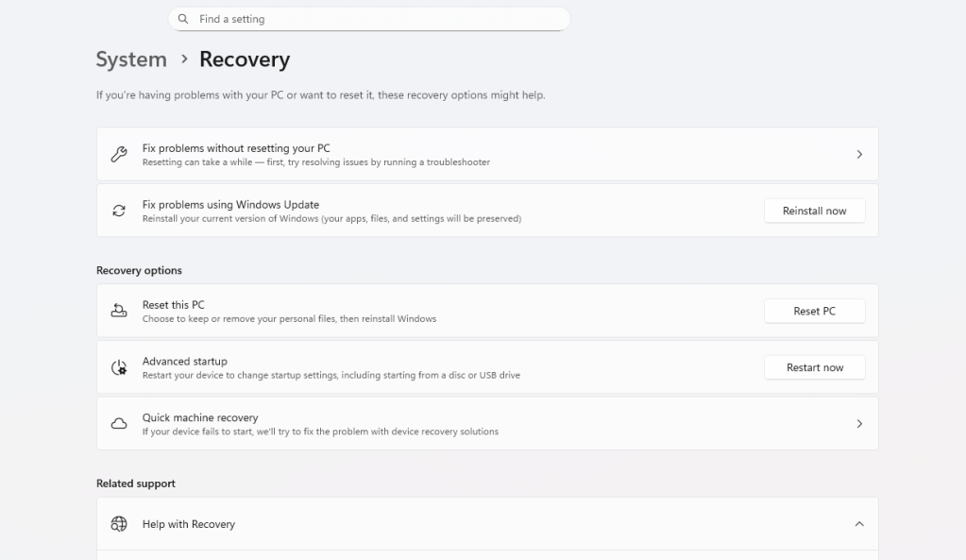Image resolution: width=966 pixels, height=560 pixels.
Task: Open Quick machine recovery via its chevron
Action: tap(858, 423)
